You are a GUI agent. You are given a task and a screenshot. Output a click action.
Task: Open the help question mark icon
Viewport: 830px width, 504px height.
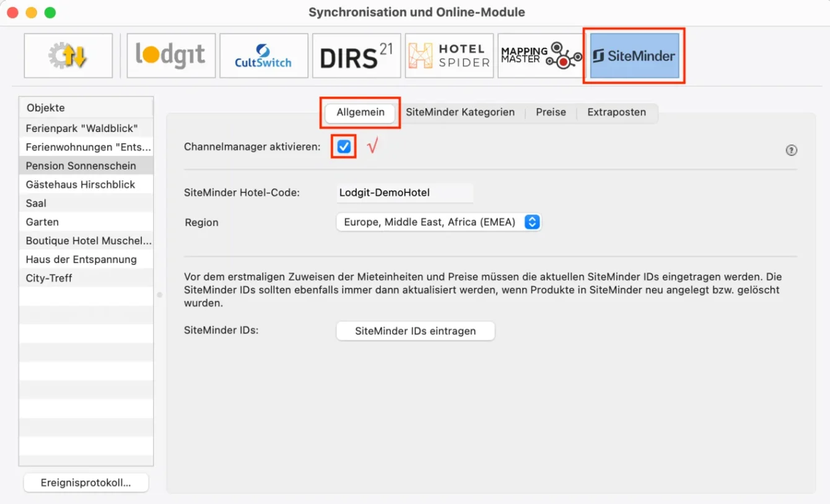[791, 150]
